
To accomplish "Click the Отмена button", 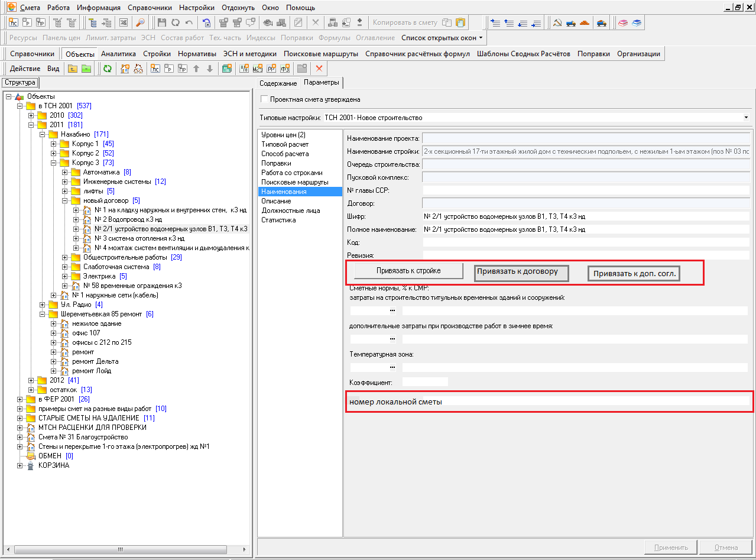I will pyautogui.click(x=726, y=548).
